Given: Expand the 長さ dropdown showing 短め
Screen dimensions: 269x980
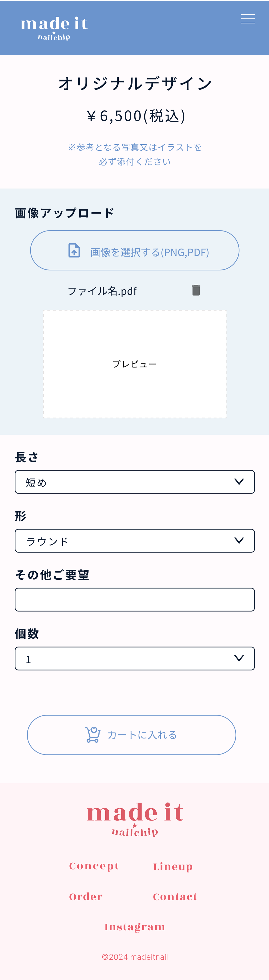Looking at the screenshot, I should tap(134, 482).
